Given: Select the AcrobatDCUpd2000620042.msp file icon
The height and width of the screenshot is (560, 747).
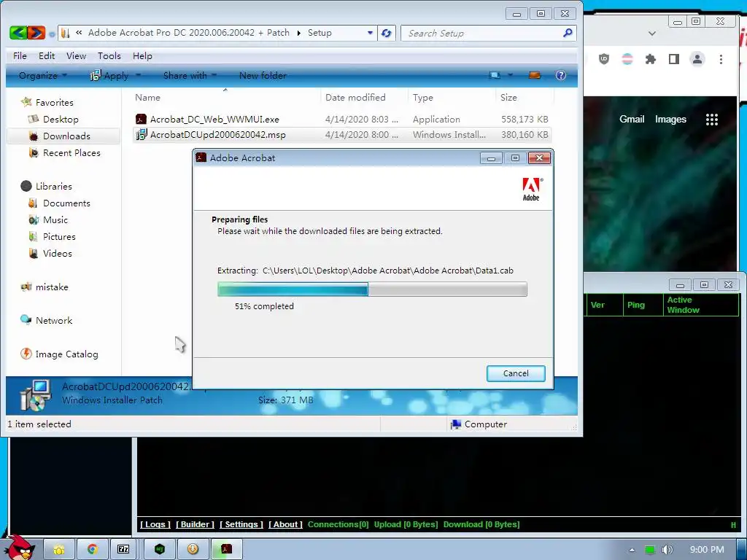Looking at the screenshot, I should pos(141,135).
